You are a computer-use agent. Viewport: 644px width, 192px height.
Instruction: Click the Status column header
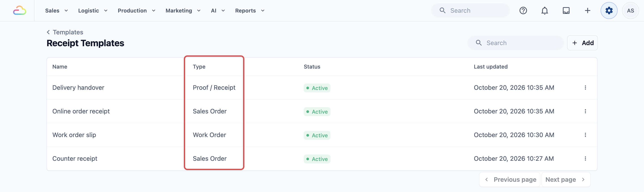click(x=312, y=67)
